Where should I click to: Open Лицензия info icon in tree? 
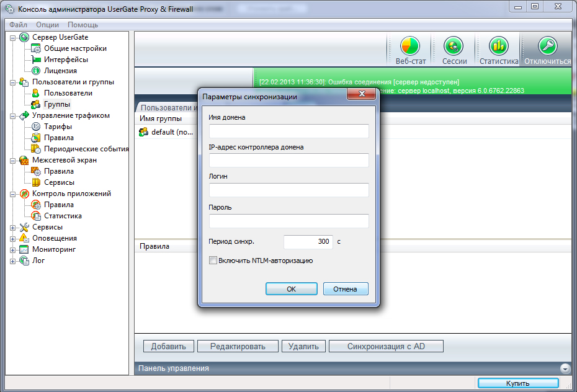pos(36,71)
